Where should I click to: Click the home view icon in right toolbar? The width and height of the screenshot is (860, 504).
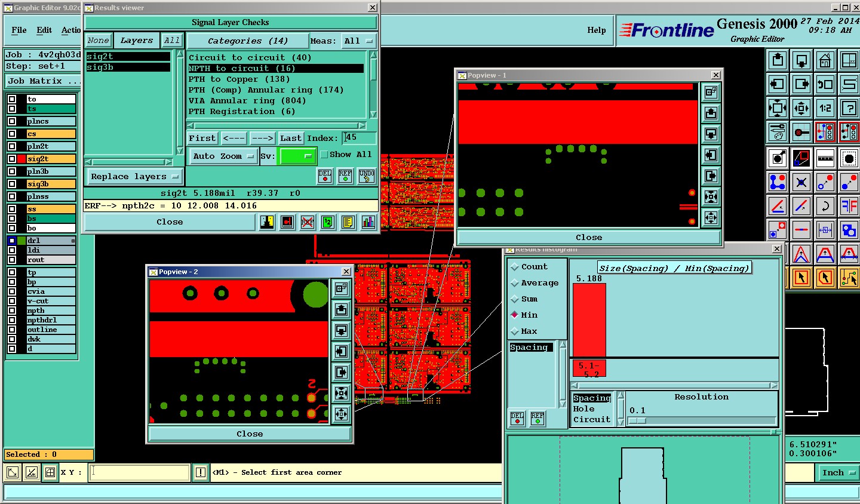coord(825,60)
